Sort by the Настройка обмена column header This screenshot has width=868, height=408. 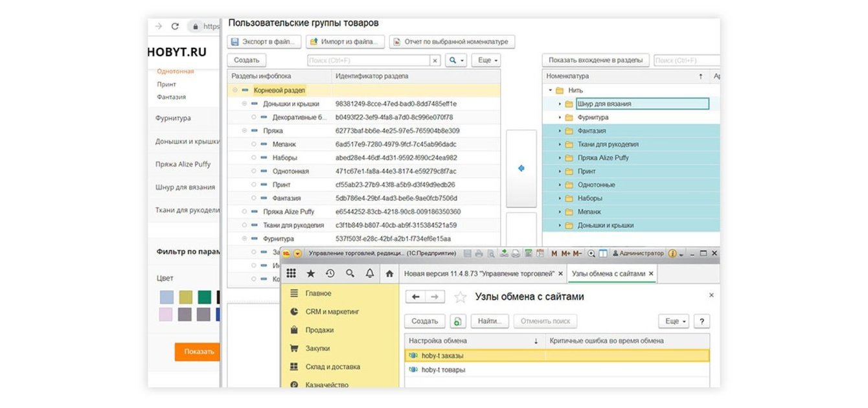click(475, 341)
